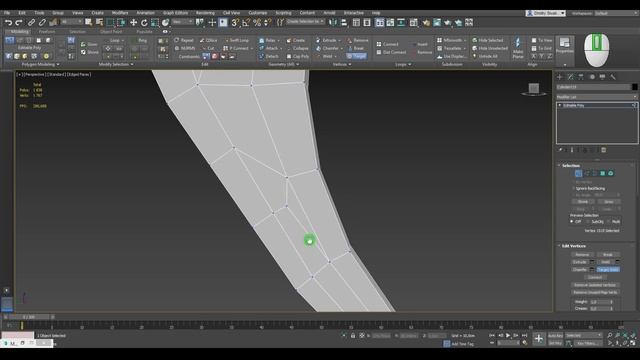The width and height of the screenshot is (640, 360).
Task: Open the Render Setup teapot icon
Action: point(426,22)
